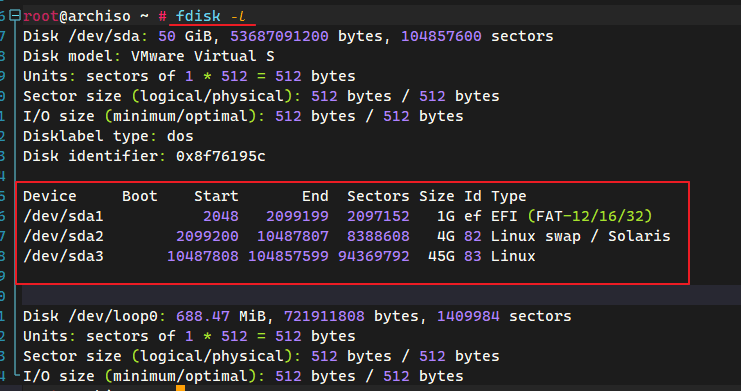Select the word root in the prompt
Viewport: 741px width, 391px height.
click(x=41, y=16)
